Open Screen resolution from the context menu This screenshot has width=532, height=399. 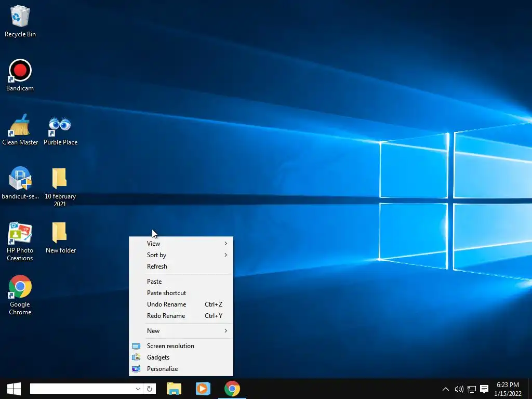pos(181,345)
